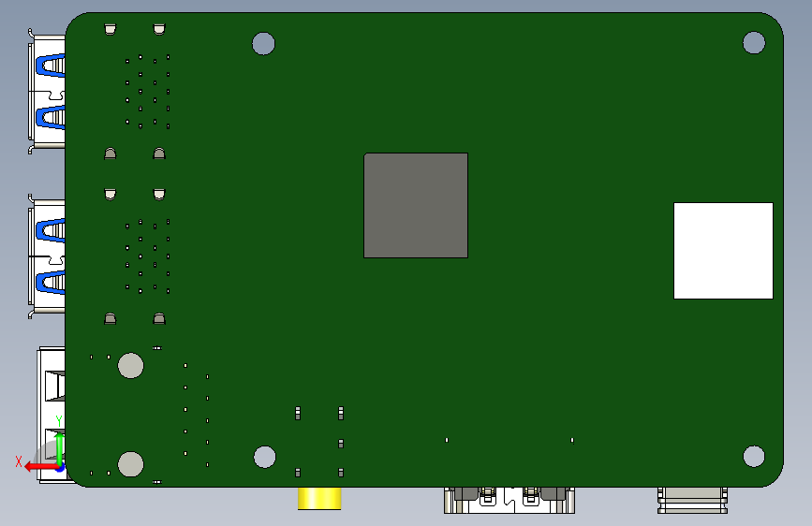The height and width of the screenshot is (526, 812).
Task: Click the red X axis label
Action: (19, 461)
